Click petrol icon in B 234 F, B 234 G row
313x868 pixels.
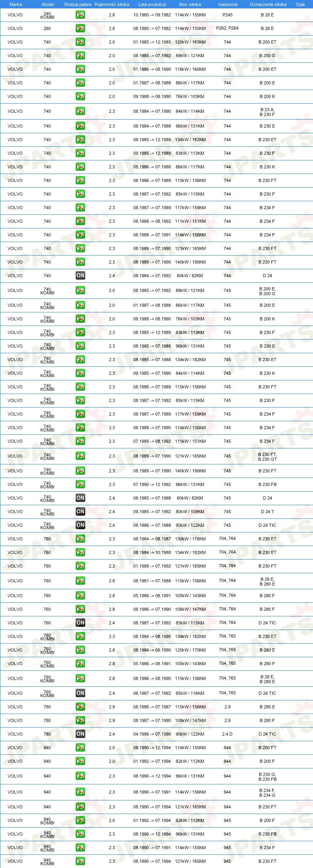(80, 792)
